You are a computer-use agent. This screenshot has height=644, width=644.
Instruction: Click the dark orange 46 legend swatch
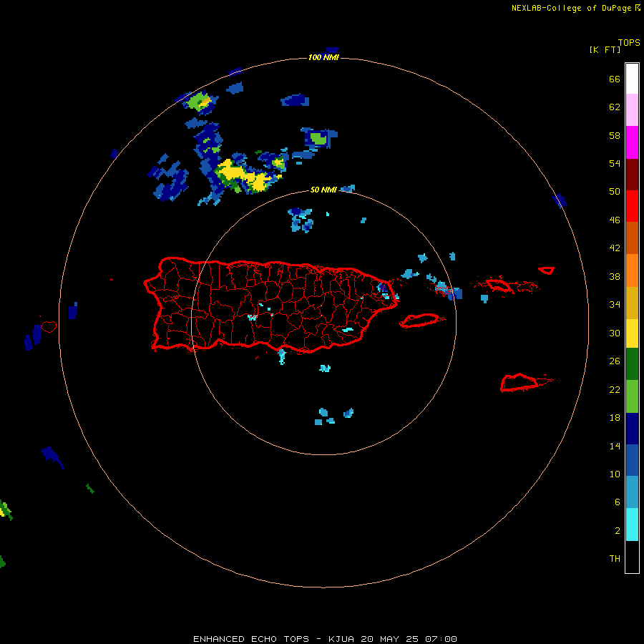point(632,238)
